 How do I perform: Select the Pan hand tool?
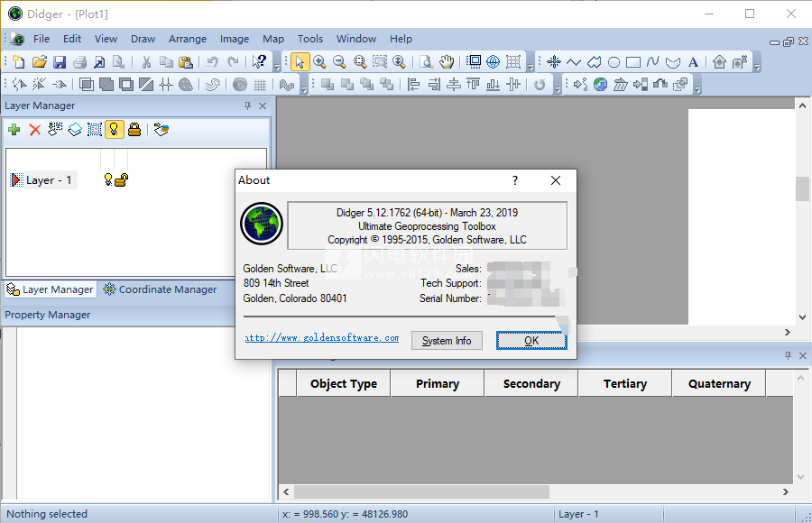[447, 62]
